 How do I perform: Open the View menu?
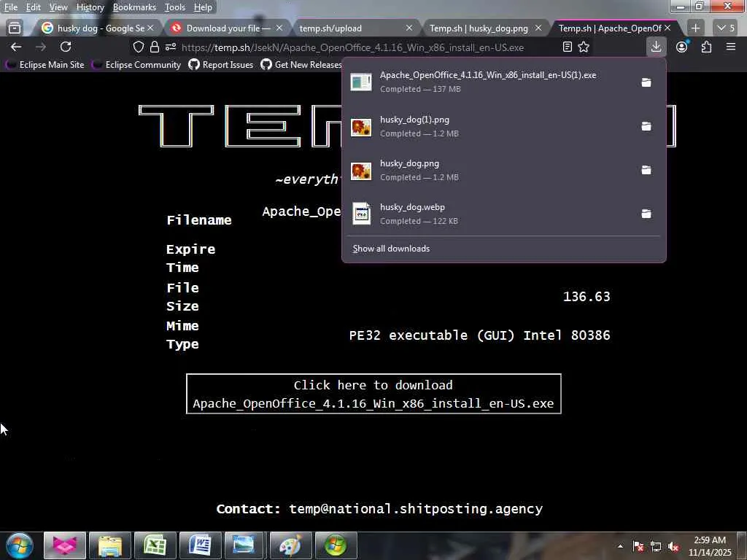[58, 7]
